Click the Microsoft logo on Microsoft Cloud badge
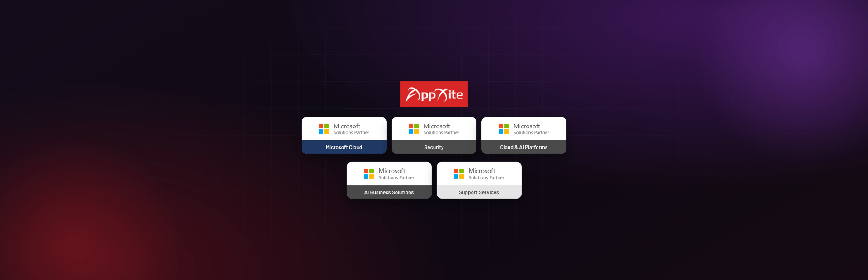The height and width of the screenshot is (280, 868). coord(324,129)
